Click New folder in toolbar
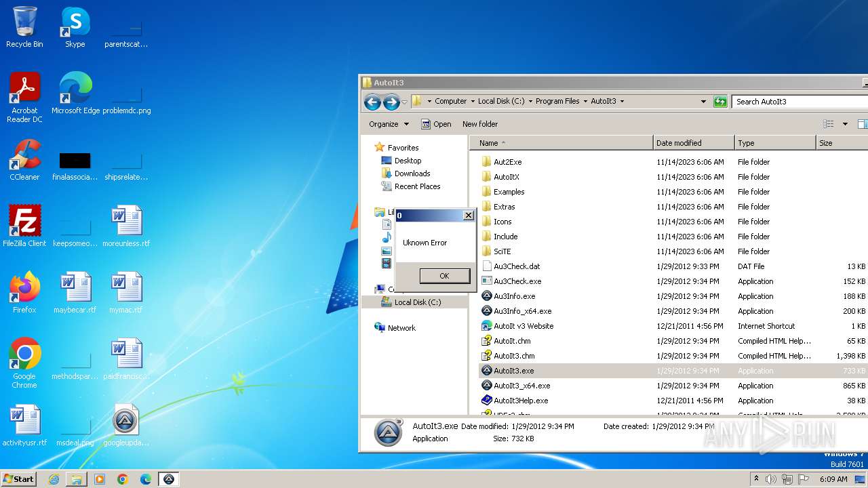Image resolution: width=868 pixels, height=488 pixels. point(480,124)
